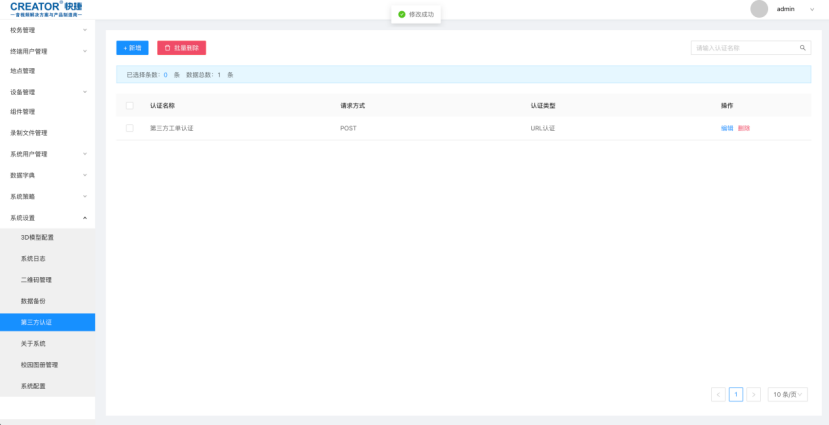
Task: Open the 数据备份 menu item
Action: 33,301
